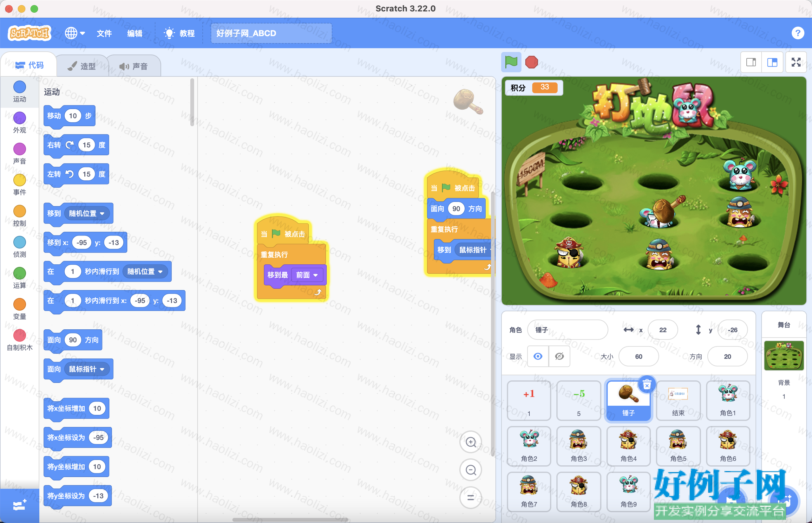
Task: Switch to the 代码 tab
Action: (29, 65)
